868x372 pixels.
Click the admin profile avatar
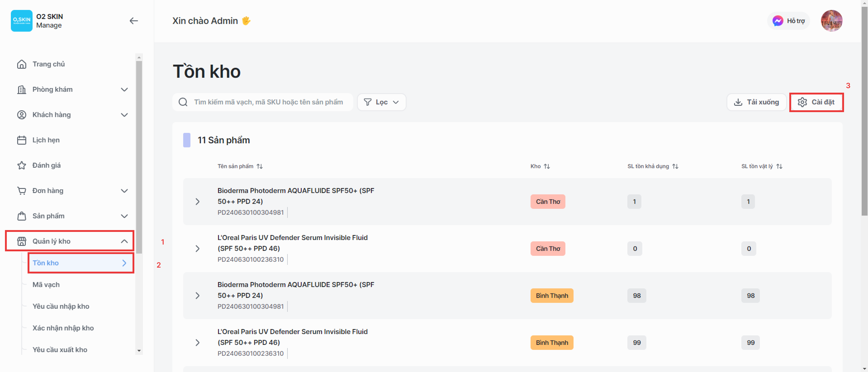831,21
